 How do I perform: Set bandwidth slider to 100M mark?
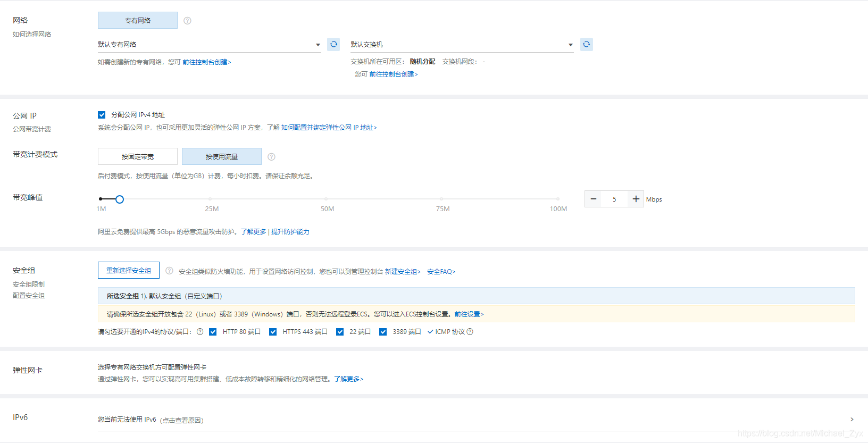click(557, 199)
